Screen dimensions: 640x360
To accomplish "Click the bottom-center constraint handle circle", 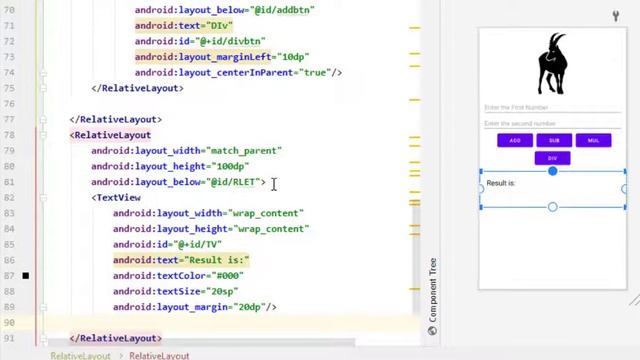I will point(553,207).
